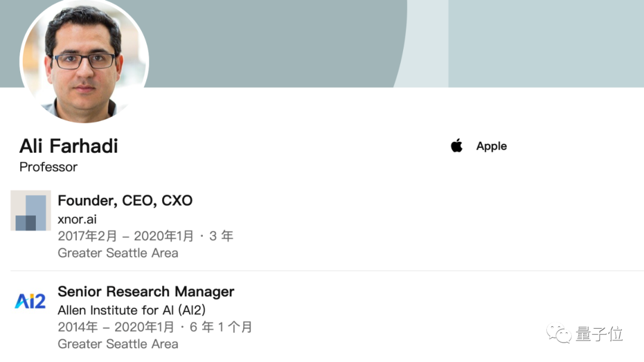Select the Founder, CEO, CXO title
The height and width of the screenshot is (362, 644).
[125, 200]
